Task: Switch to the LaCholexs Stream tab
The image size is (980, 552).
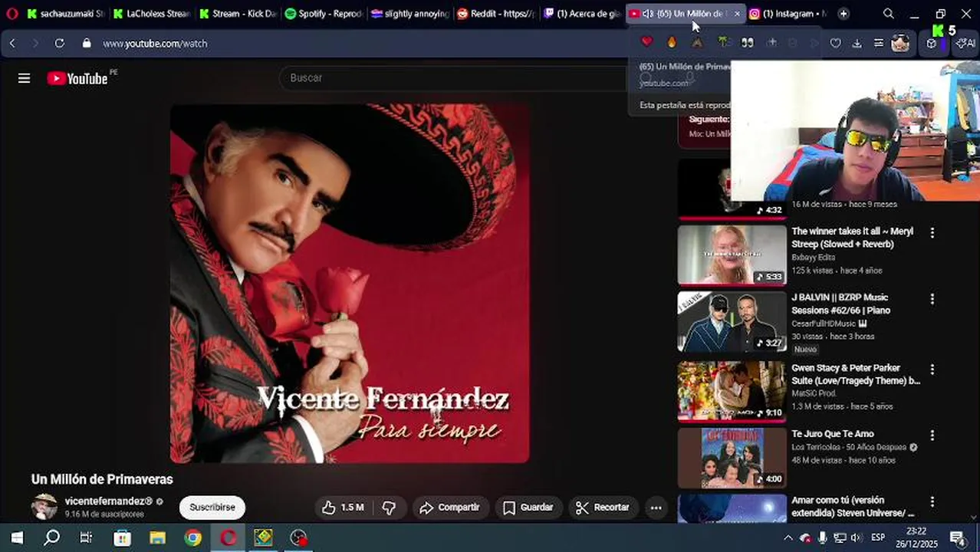Action: [x=152, y=14]
